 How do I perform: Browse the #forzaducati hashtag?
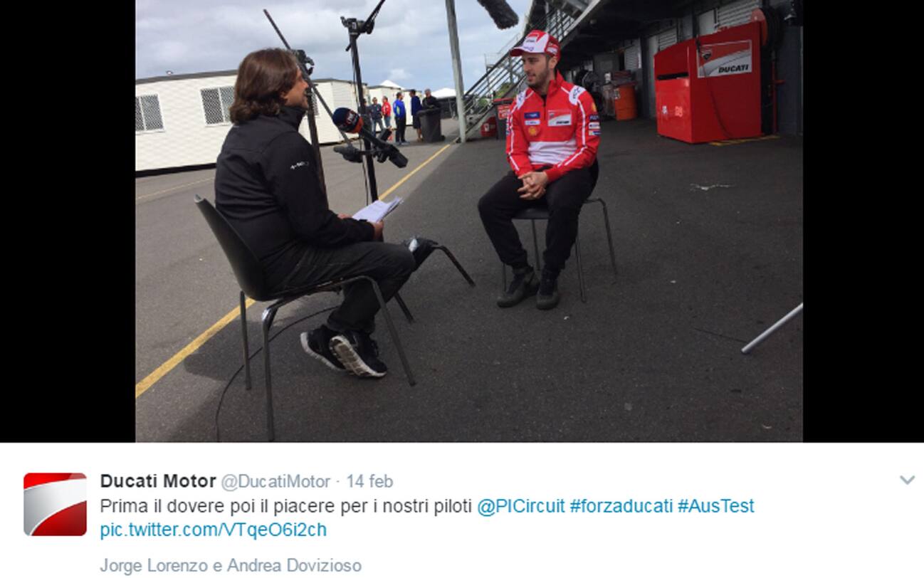pos(621,506)
